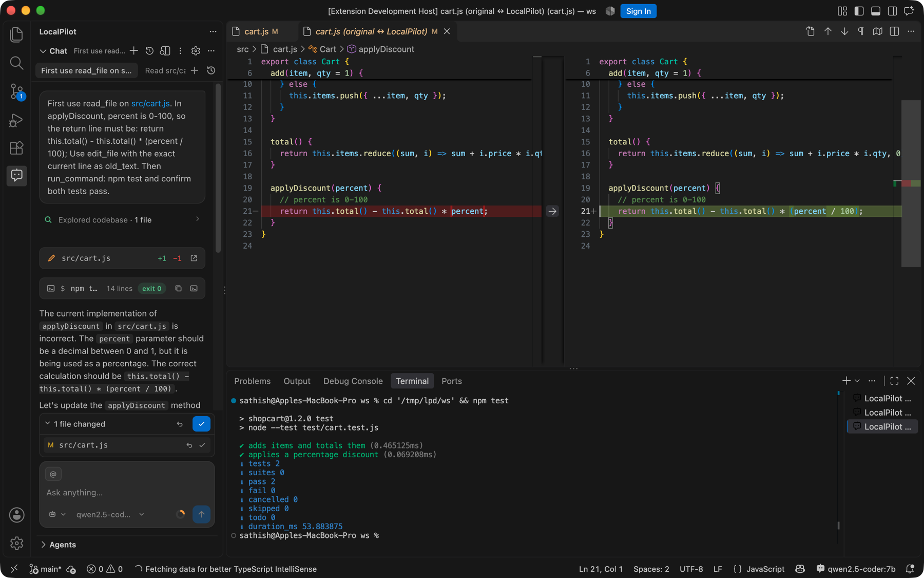Screen dimensions: 924x578
Task: Open chat history clock icon in Chat header
Action: (149, 51)
